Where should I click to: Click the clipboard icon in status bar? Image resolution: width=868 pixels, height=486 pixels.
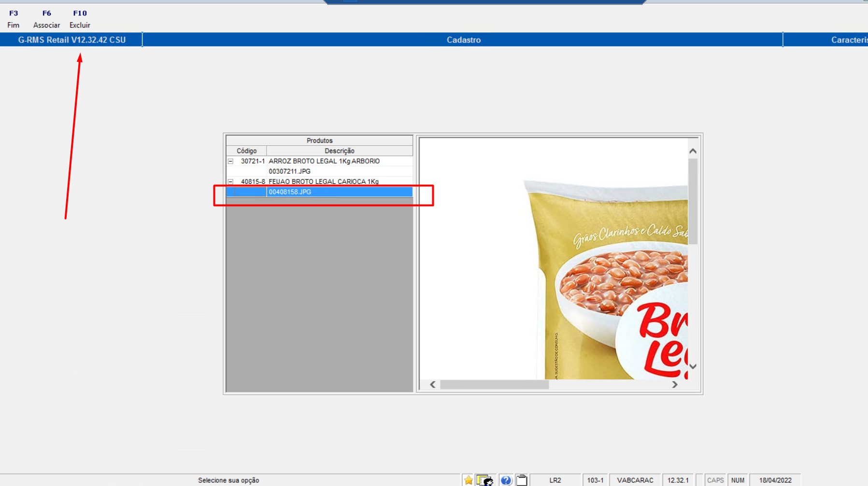pos(522,480)
